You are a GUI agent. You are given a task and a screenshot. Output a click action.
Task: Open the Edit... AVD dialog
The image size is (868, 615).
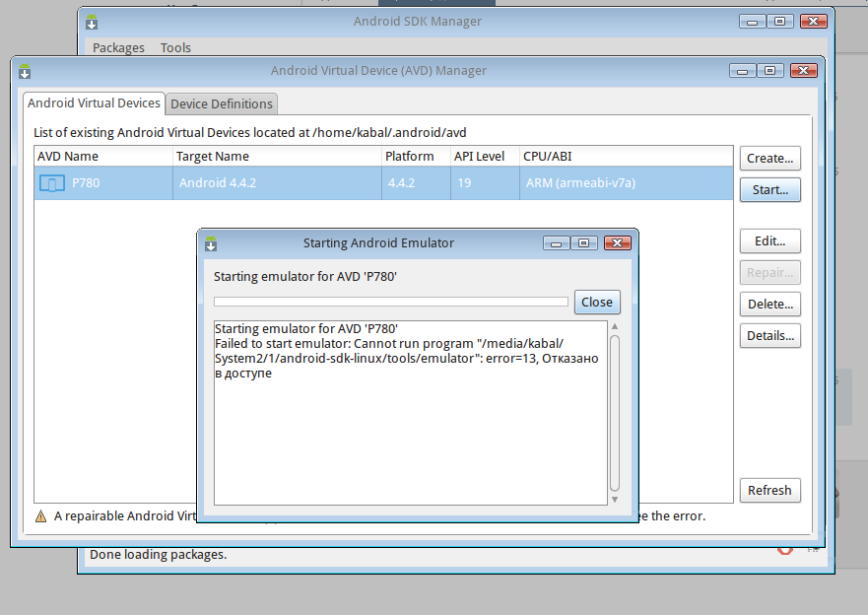click(x=770, y=241)
